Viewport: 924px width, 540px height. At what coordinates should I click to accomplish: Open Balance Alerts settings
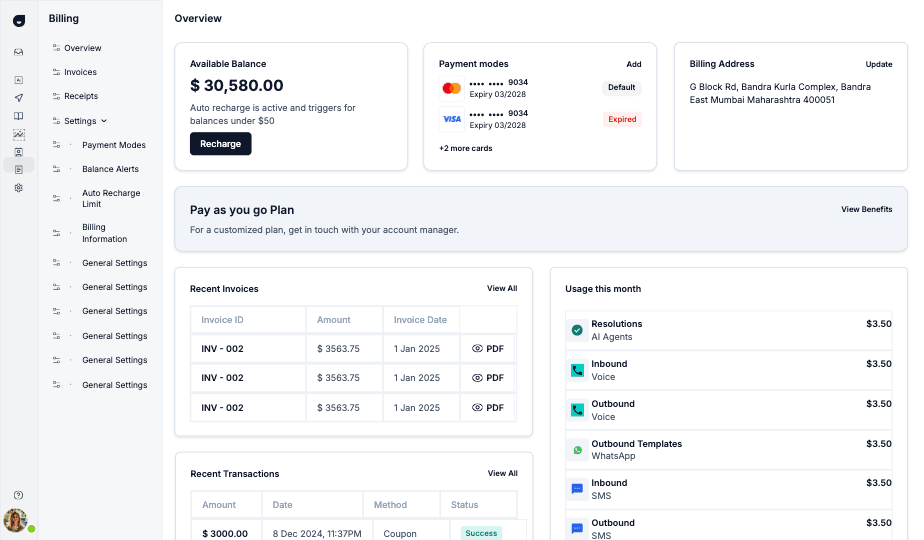[x=110, y=169]
